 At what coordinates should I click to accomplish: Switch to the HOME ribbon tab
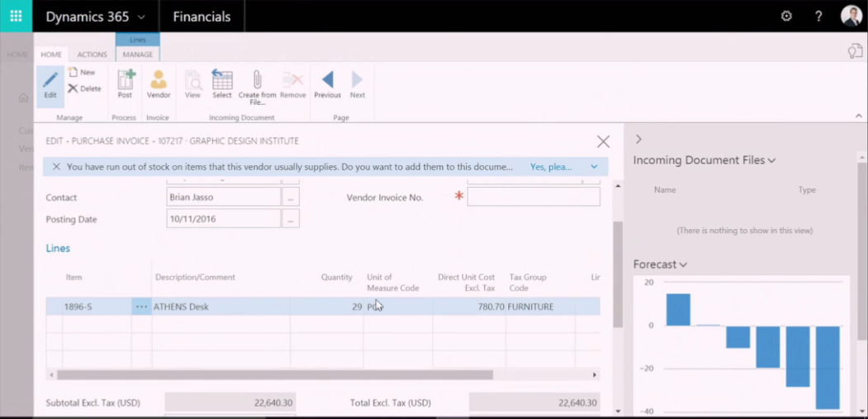[x=51, y=55]
